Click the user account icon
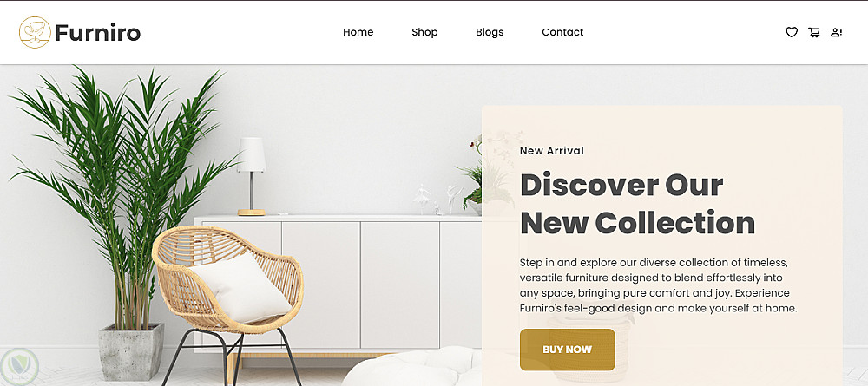This screenshot has height=386, width=868. coord(836,33)
